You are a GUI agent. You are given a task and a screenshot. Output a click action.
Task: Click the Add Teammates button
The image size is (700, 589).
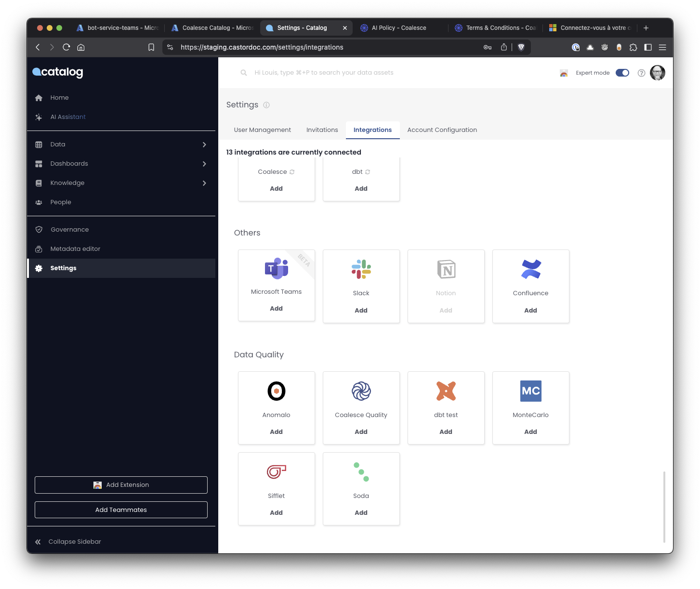click(x=121, y=510)
